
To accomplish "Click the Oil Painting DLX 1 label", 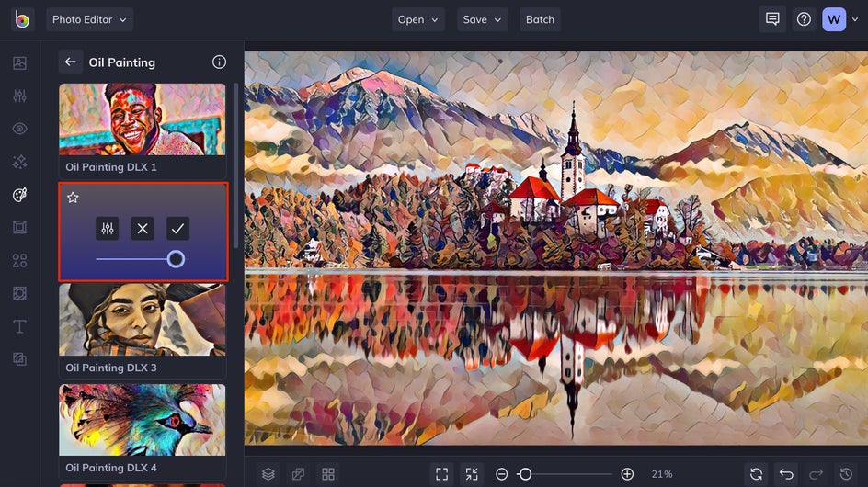I will [111, 167].
